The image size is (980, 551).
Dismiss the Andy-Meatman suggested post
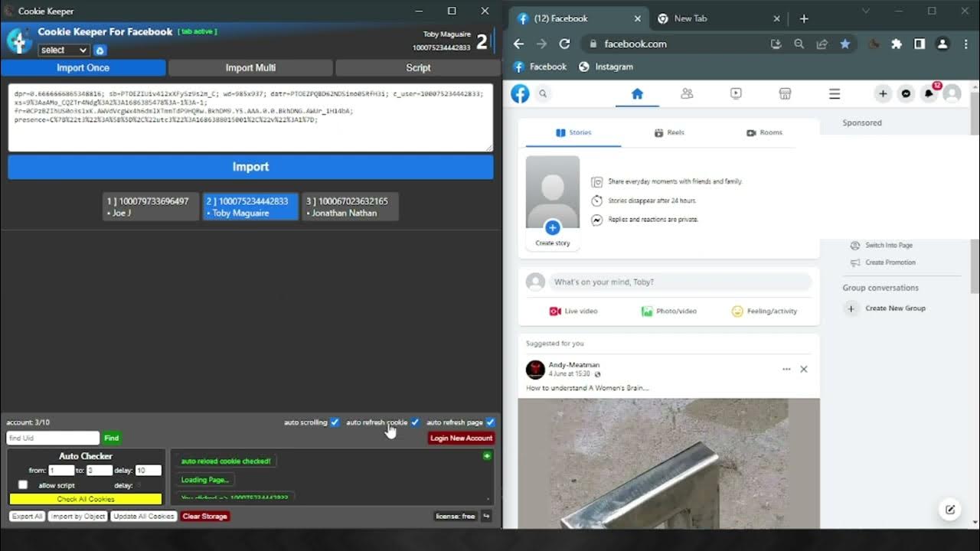coord(804,369)
